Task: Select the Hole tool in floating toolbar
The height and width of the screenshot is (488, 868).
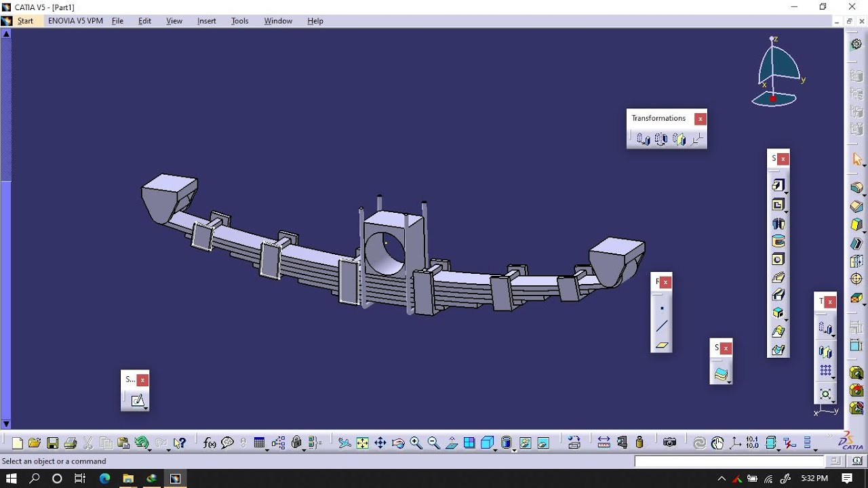Action: pos(778,259)
